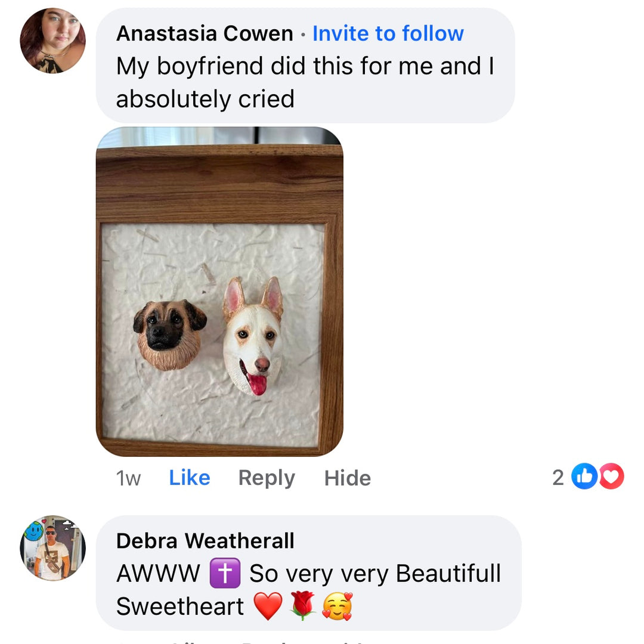The width and height of the screenshot is (644, 644).
Task: Click the red heart emoji in Debra's comment
Action: 268,606
